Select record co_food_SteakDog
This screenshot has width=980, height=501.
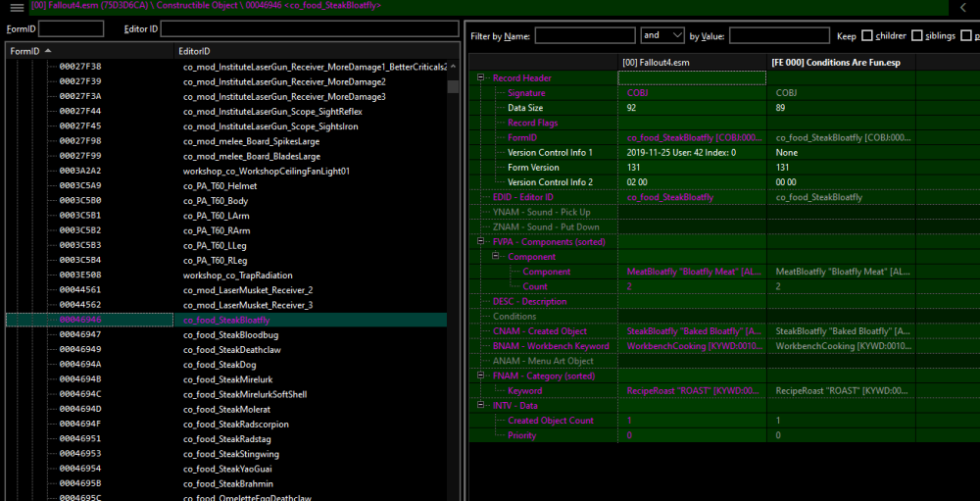pyautogui.click(x=220, y=365)
